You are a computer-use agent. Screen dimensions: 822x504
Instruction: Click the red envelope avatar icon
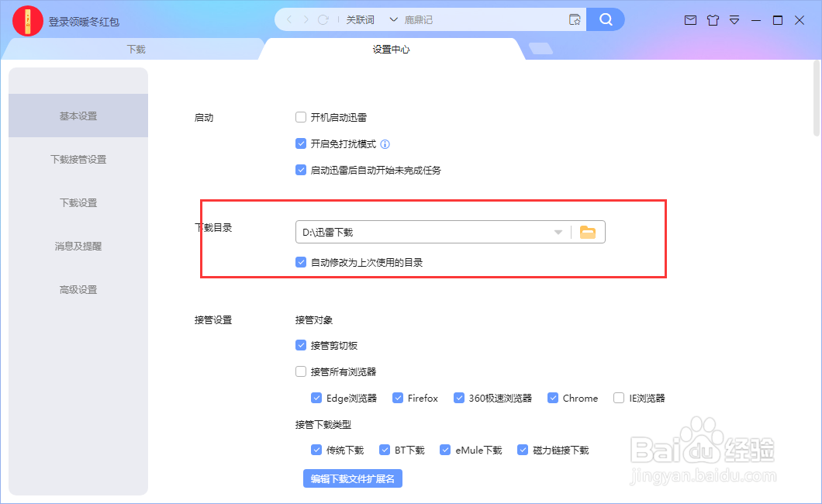pyautogui.click(x=27, y=21)
